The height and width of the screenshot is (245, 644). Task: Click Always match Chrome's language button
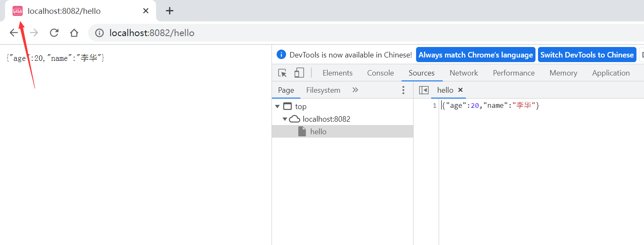(476, 55)
